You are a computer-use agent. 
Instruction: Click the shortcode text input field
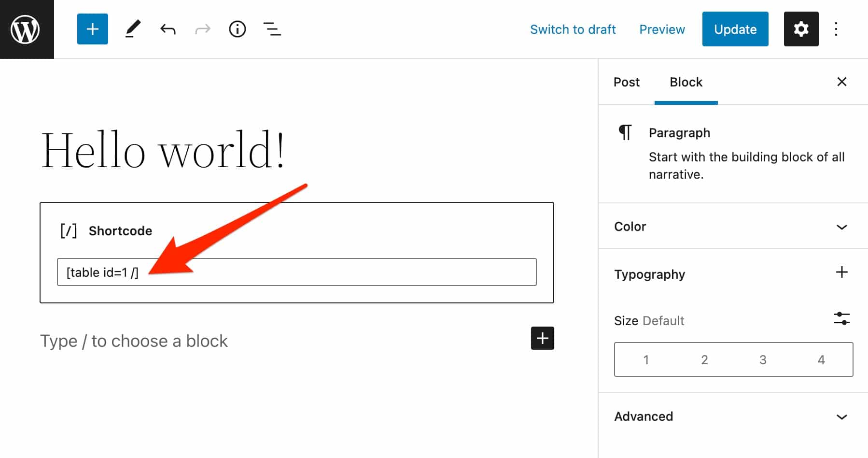click(x=296, y=272)
